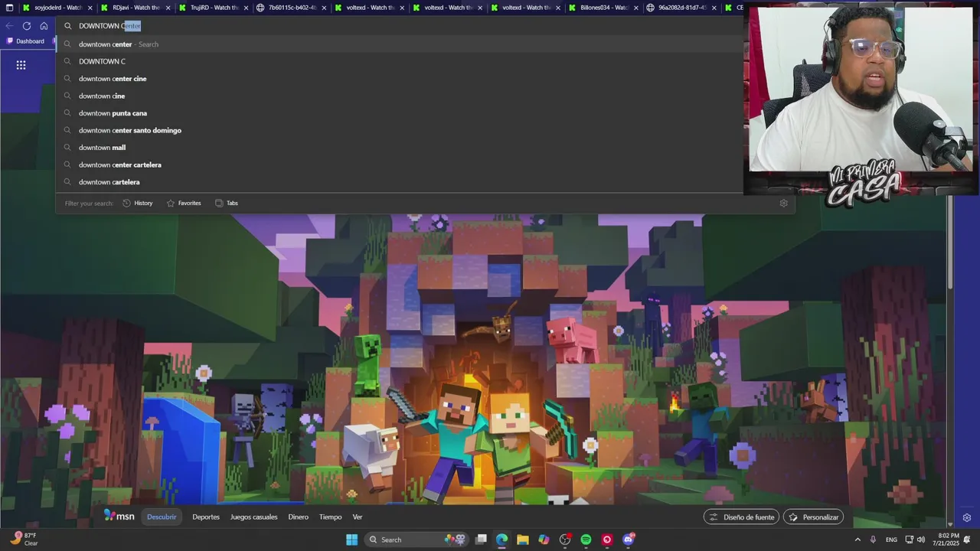The height and width of the screenshot is (551, 980).
Task: Open the Dashboard bookmark
Action: pyautogui.click(x=26, y=41)
